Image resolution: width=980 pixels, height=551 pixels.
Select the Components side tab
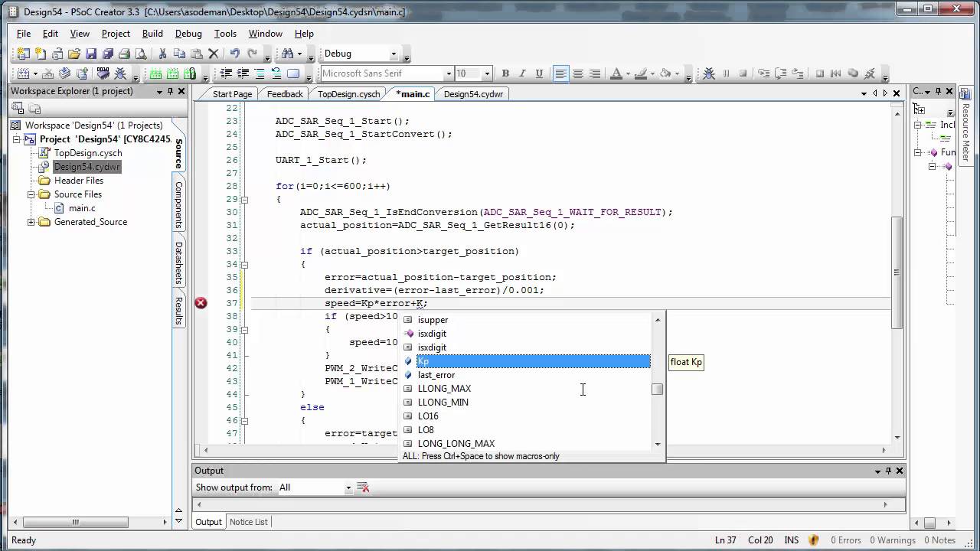click(x=178, y=205)
